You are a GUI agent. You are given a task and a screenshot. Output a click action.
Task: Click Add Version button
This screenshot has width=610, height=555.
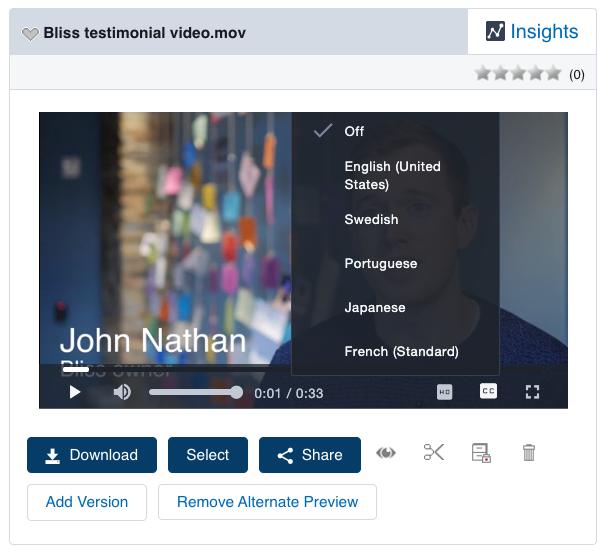click(87, 502)
